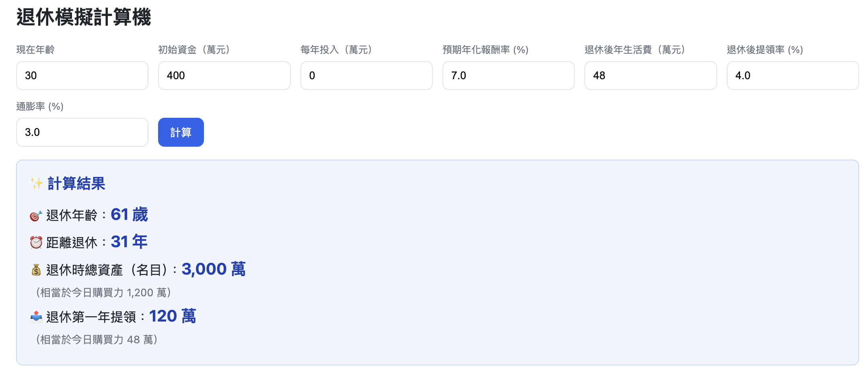This screenshot has height=373, width=868.
Task: Click the 退休後提領率 field showing 4.0
Action: [x=792, y=76]
